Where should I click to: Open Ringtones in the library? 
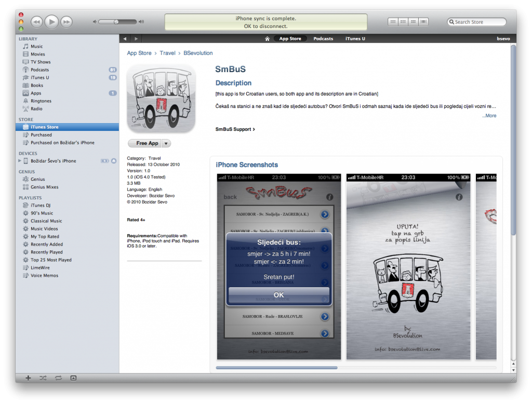pyautogui.click(x=67, y=101)
